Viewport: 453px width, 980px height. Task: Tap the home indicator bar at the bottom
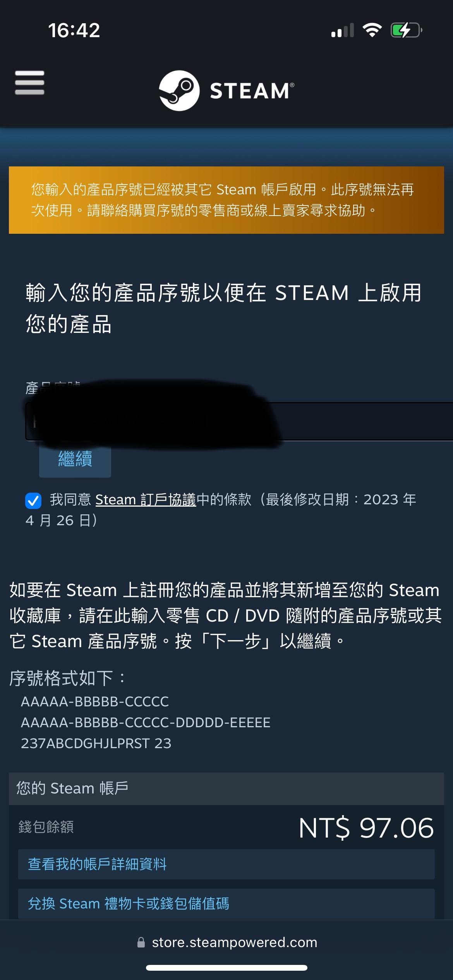tap(226, 968)
